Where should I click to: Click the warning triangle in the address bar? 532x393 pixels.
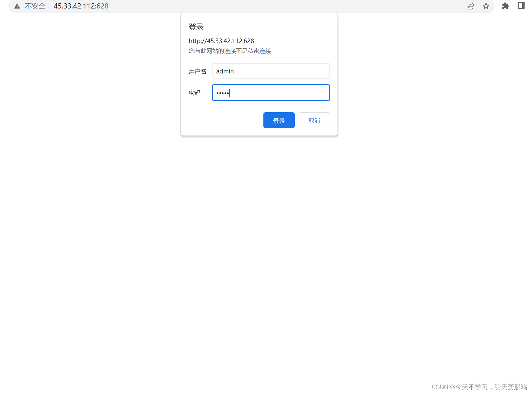click(x=17, y=6)
